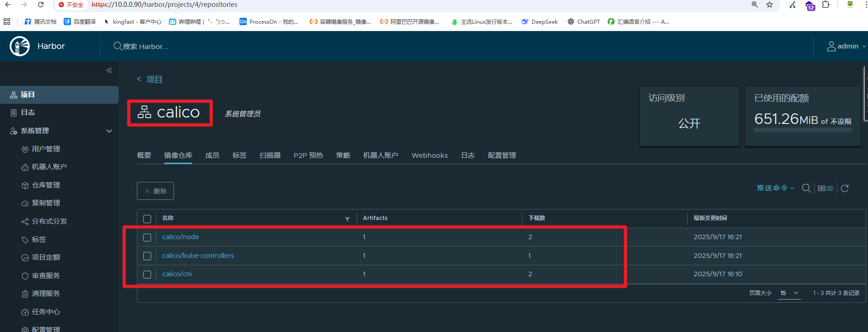Open the calico/kube-controllers repository link
The image size is (868, 332).
198,256
